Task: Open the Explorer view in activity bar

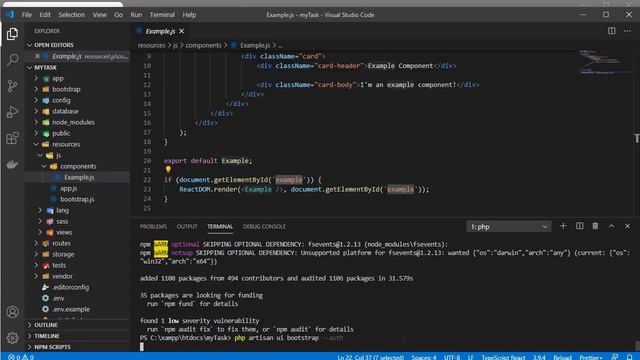Action: pos(12,34)
